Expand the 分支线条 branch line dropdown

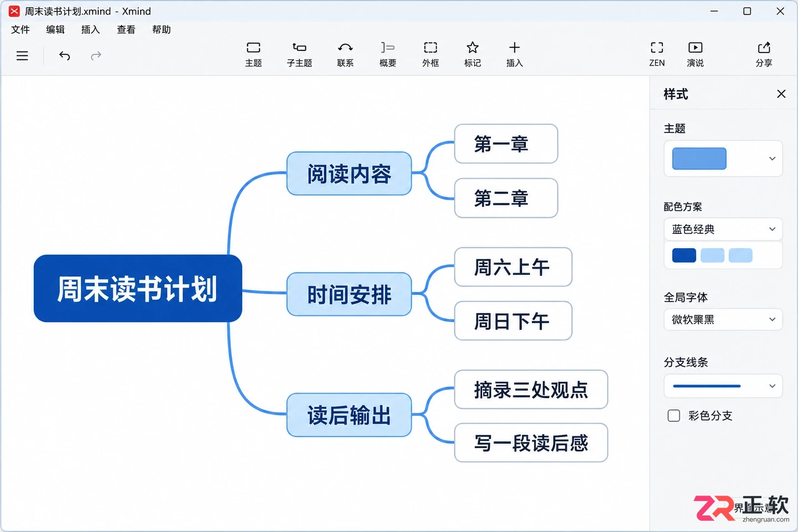coord(723,386)
